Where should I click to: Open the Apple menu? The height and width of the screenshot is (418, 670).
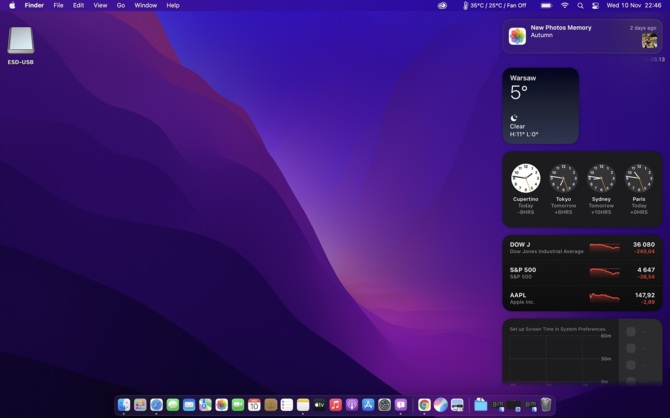point(12,5)
